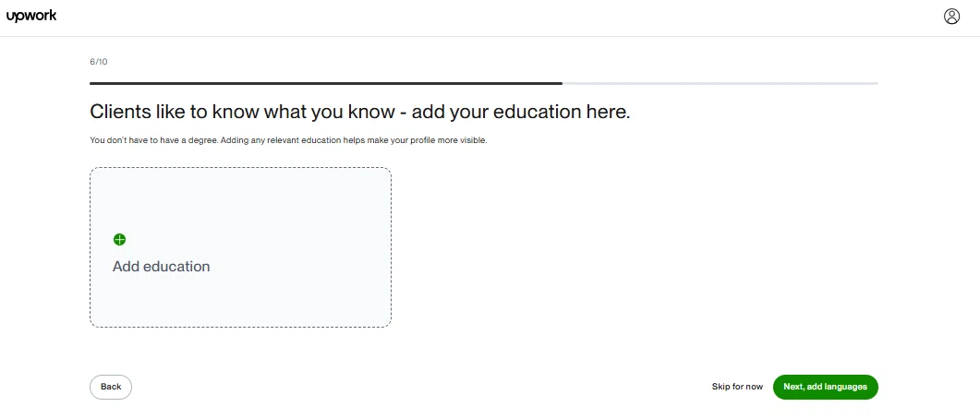Image resolution: width=980 pixels, height=419 pixels.
Task: Click the dark filled part of the progress bar
Action: coord(326,83)
